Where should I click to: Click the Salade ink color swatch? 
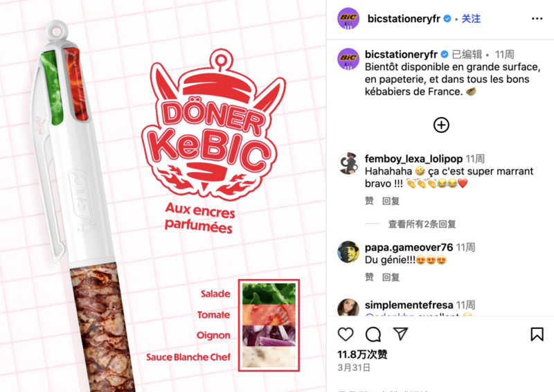tap(269, 294)
